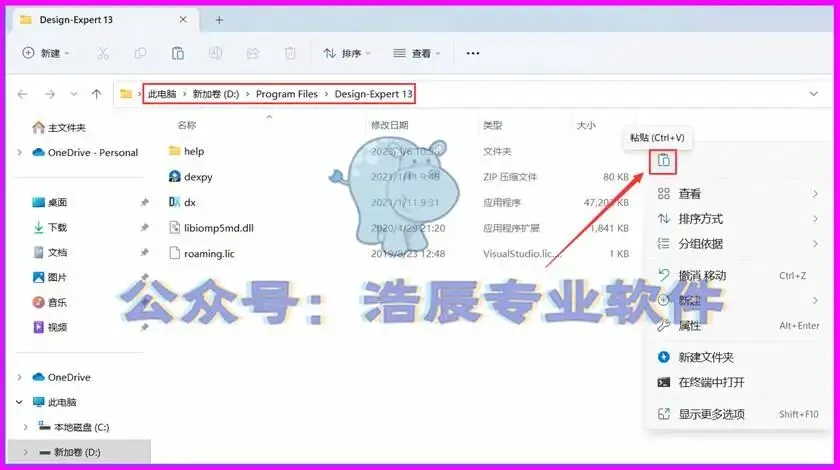Open recent locations chevron next to arrows
This screenshot has height=470, width=840.
tap(73, 94)
